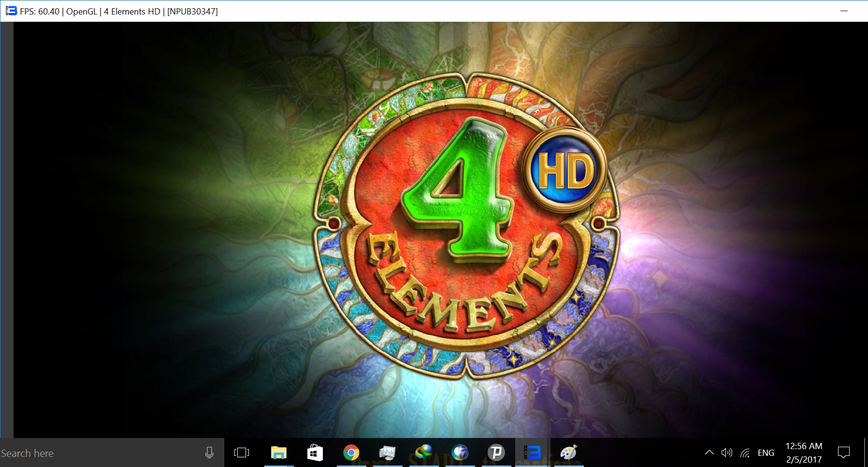Minimize the 4 Elements HD emulator window
Screen dimensions: 868x467
pyautogui.click(x=844, y=11)
